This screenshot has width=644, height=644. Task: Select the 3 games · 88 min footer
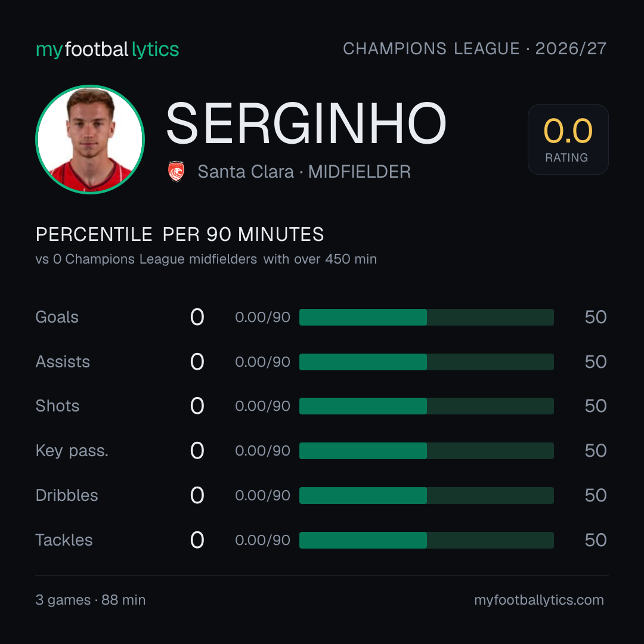[91, 600]
